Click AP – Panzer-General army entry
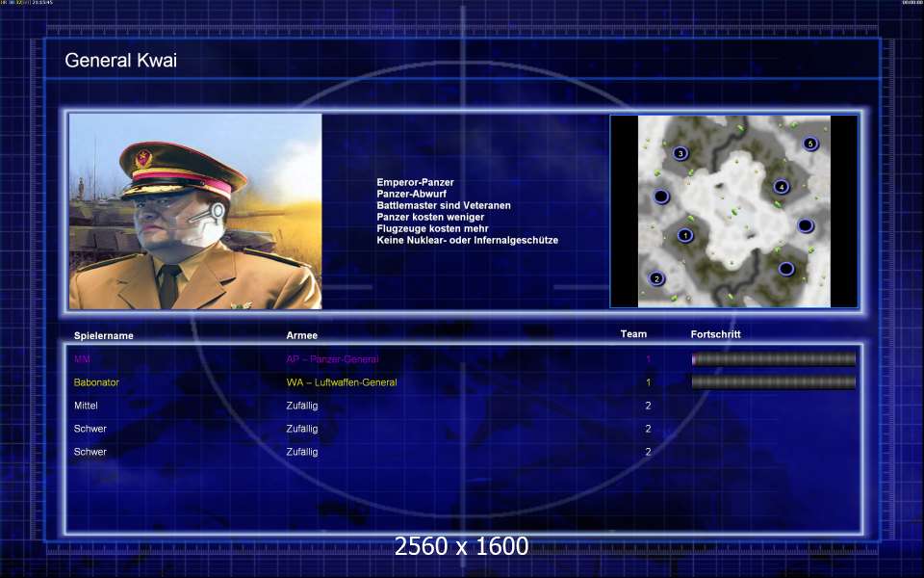Viewport: 924px width, 578px height. click(332, 359)
